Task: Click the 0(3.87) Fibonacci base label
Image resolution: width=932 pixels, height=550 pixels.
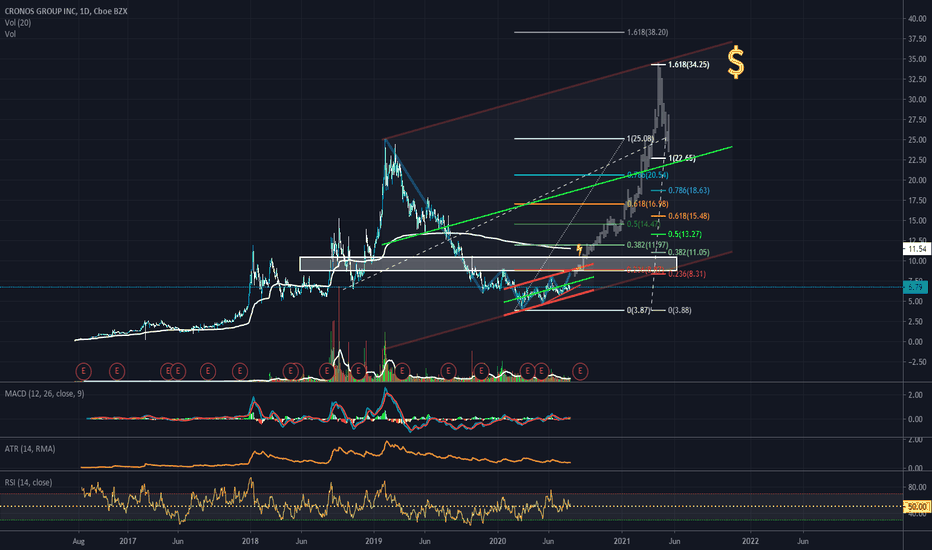Action: point(638,310)
